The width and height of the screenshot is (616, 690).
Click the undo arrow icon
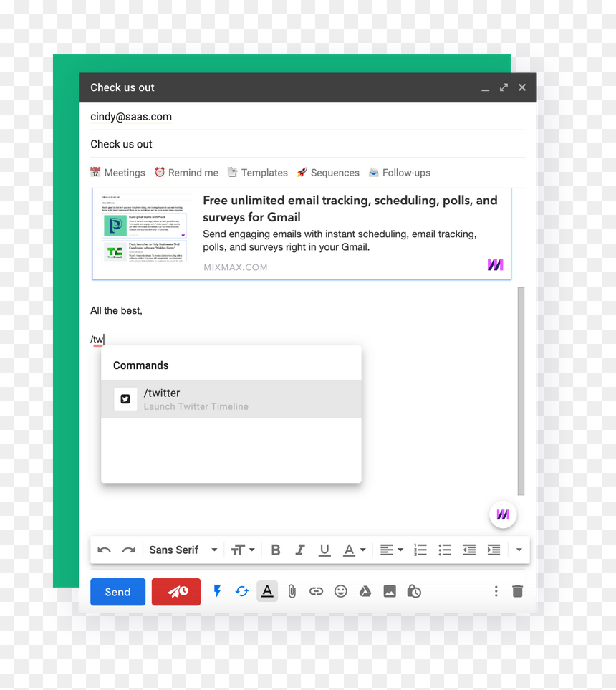[105, 550]
